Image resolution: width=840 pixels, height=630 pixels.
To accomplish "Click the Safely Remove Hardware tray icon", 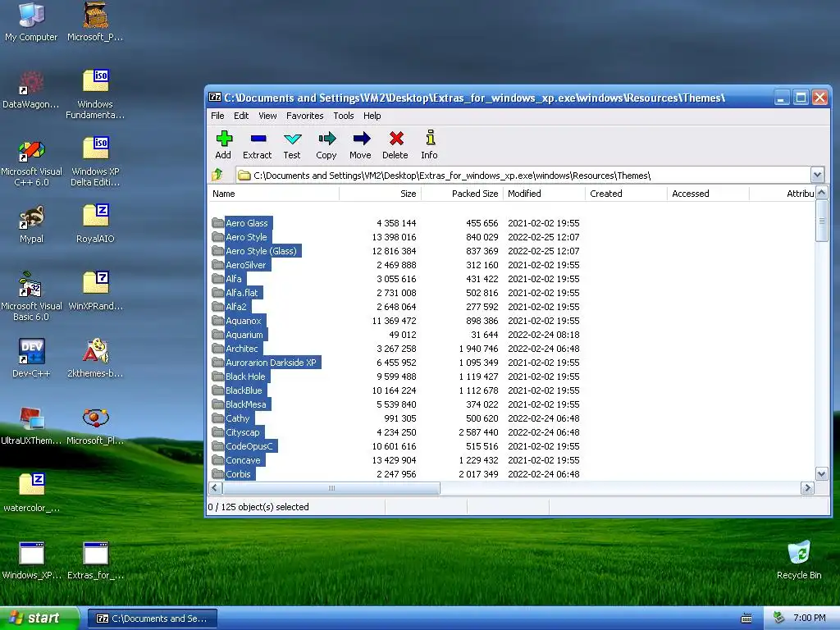I will click(x=779, y=618).
